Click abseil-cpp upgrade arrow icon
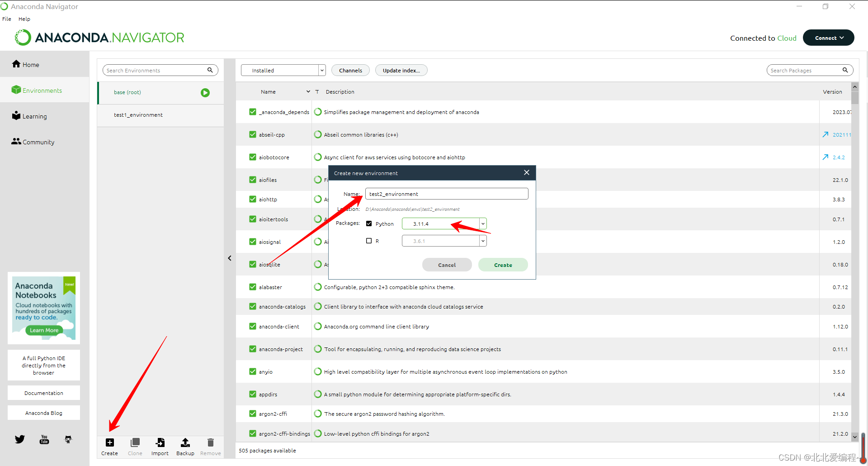Image resolution: width=868 pixels, height=466 pixels. (x=826, y=135)
